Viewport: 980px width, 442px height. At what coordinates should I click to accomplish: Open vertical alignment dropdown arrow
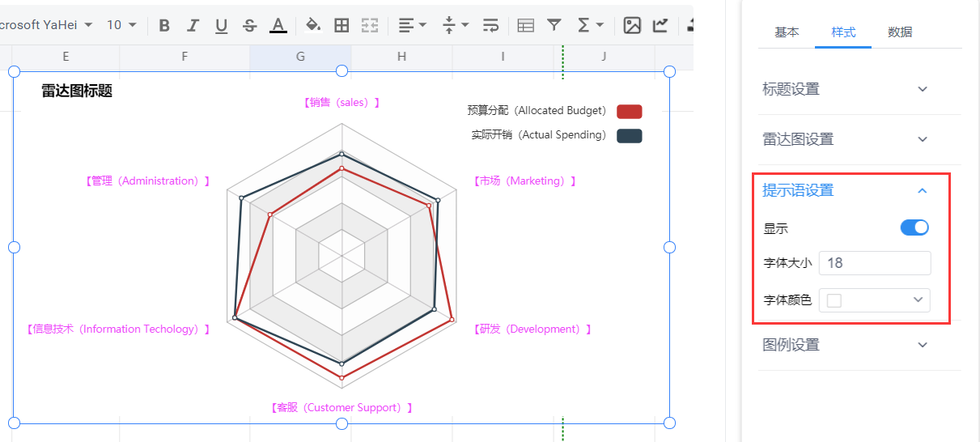click(465, 25)
